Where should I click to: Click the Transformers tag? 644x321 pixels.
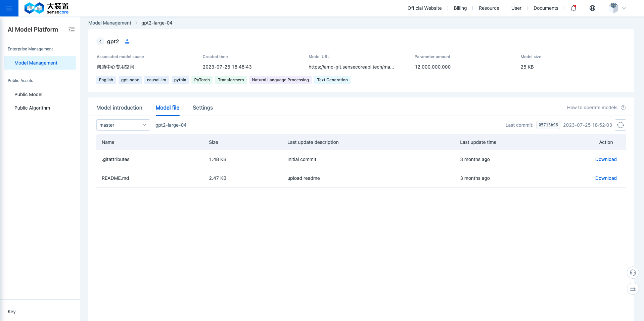(231, 80)
